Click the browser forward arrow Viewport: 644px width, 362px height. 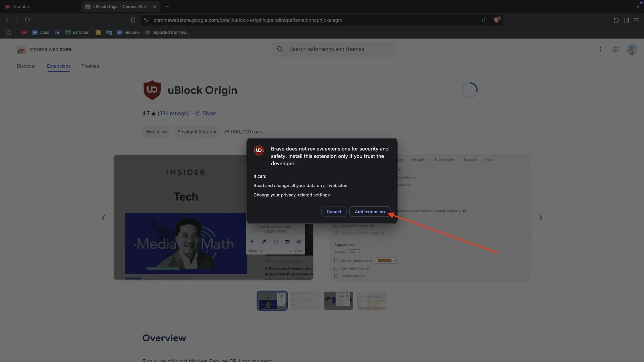(17, 20)
